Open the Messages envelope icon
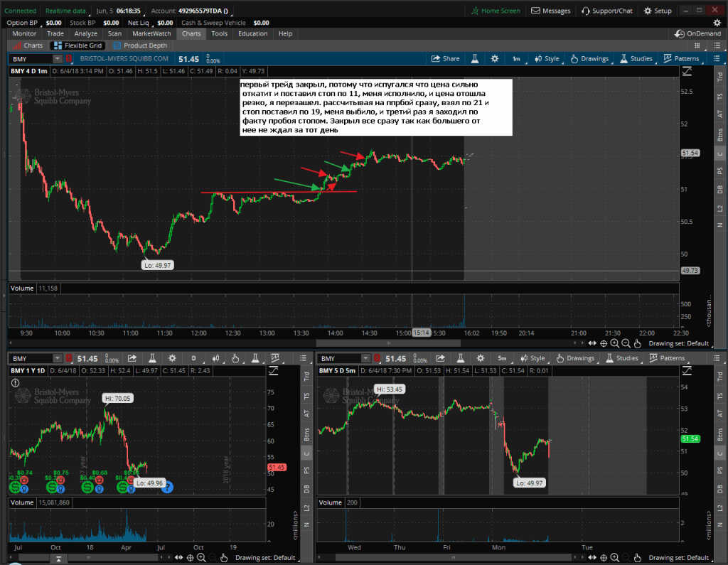Screen dimensions: 728x565 550,11
